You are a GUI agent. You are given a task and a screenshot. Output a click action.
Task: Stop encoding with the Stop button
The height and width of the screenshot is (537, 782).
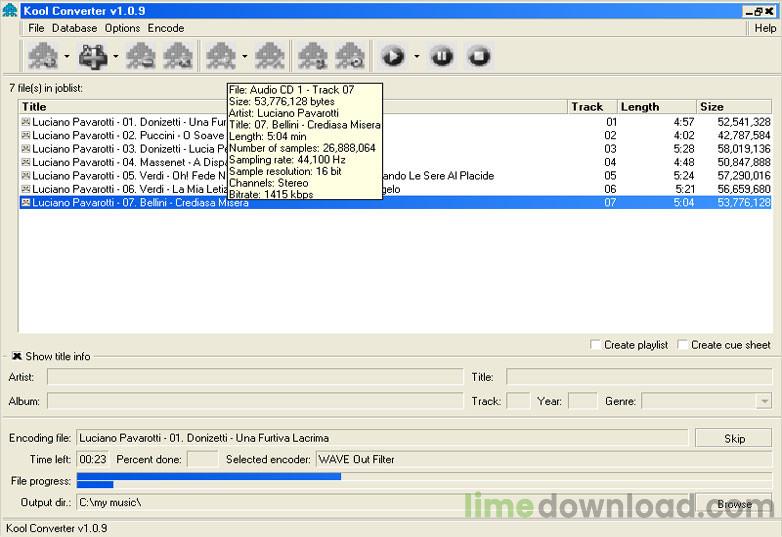(479, 56)
